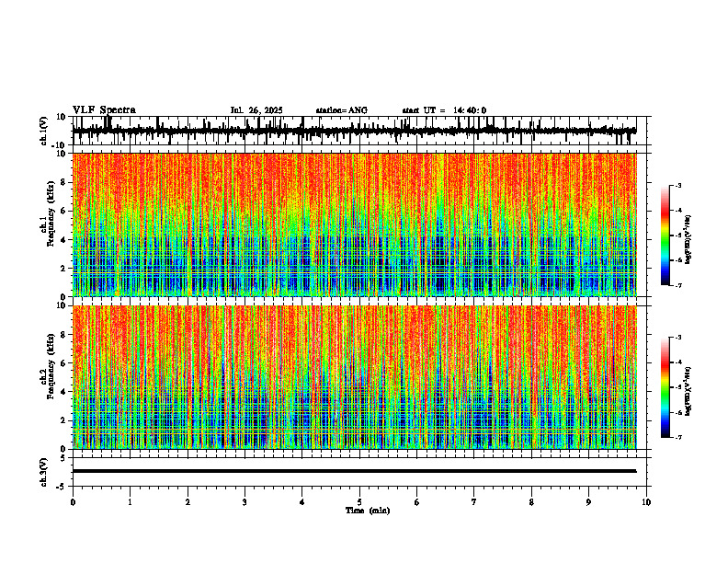This screenshot has width=728, height=563.
Task: Click the ch.2 spectrogram panel
Action: (x=355, y=377)
